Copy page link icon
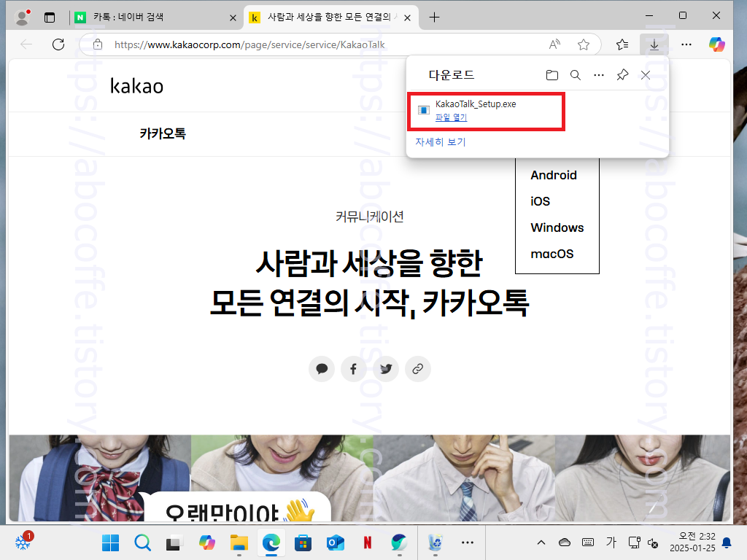 (x=418, y=368)
